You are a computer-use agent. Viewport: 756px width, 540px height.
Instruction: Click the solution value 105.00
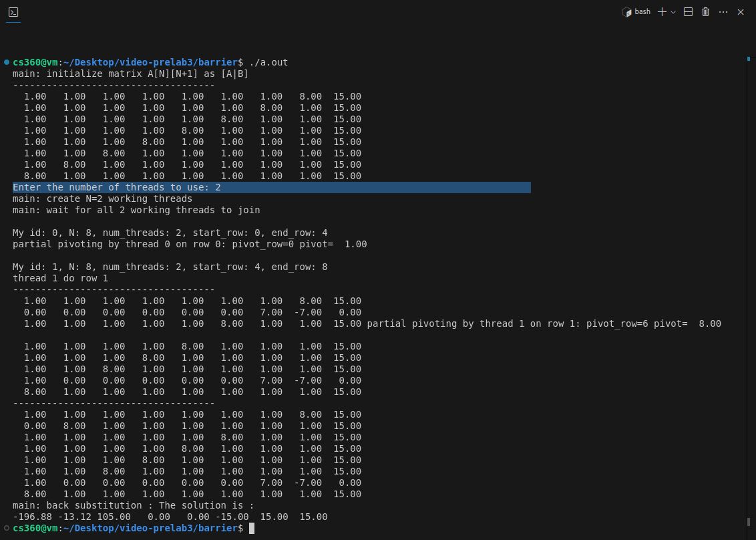coord(114,517)
